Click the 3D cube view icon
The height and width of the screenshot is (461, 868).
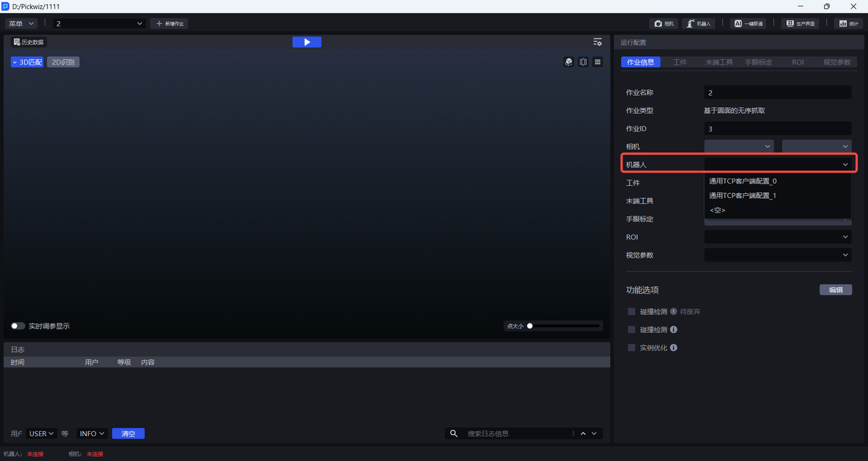click(x=568, y=62)
